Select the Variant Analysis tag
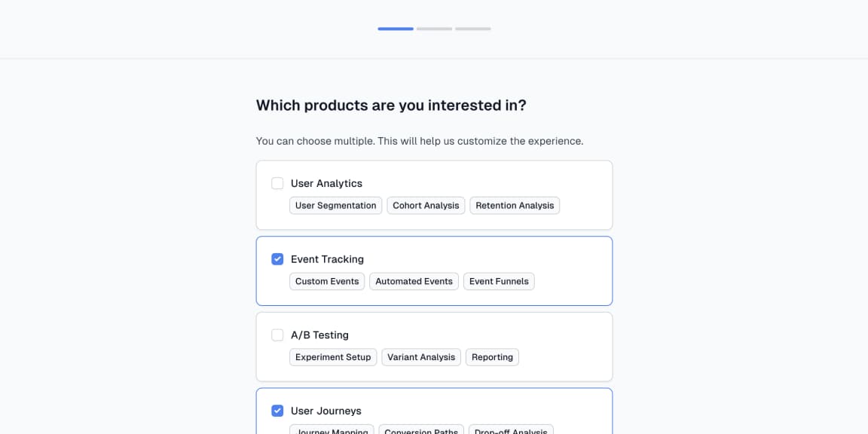The width and height of the screenshot is (868, 434). click(x=421, y=357)
